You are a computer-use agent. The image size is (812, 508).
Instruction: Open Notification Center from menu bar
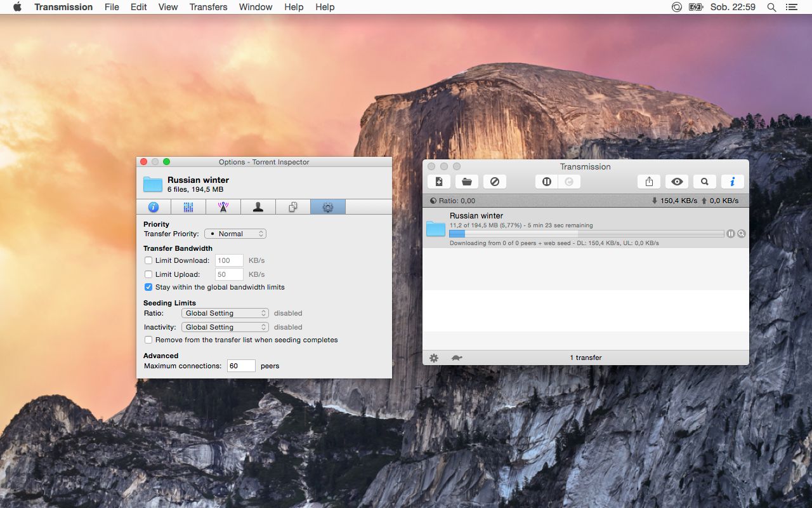click(x=791, y=7)
